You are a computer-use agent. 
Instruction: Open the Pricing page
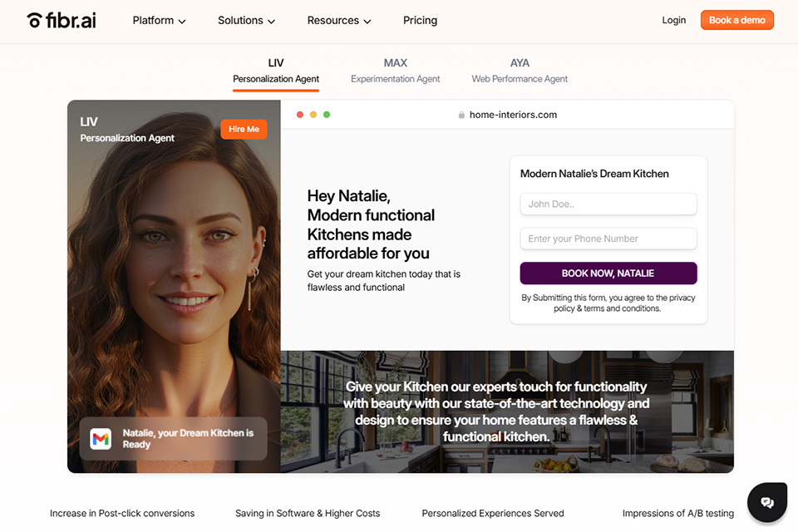pos(420,20)
